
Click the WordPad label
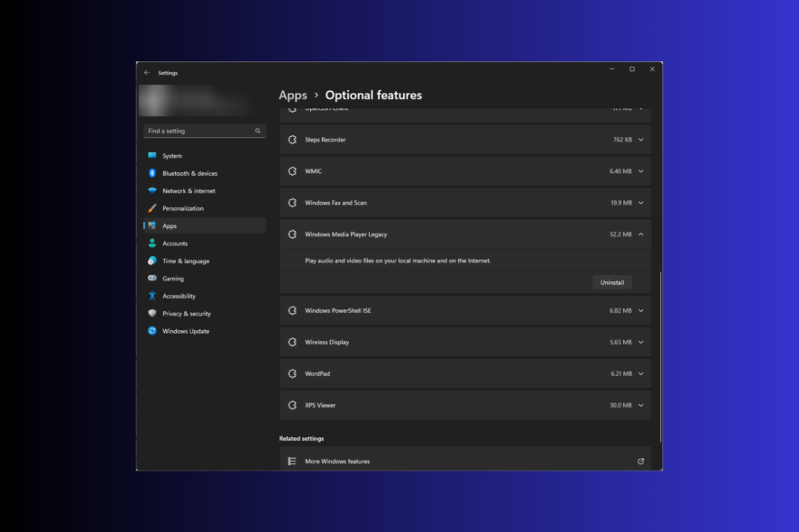point(317,373)
